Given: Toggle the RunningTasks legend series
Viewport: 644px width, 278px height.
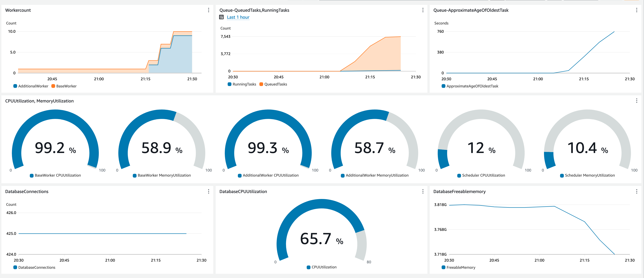Looking at the screenshot, I should click(244, 84).
